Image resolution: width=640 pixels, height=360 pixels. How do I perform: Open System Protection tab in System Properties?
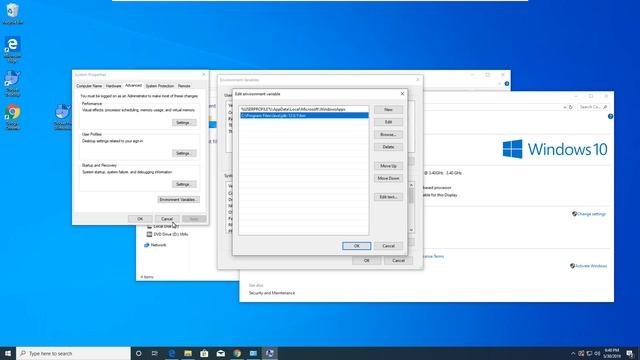pyautogui.click(x=160, y=86)
